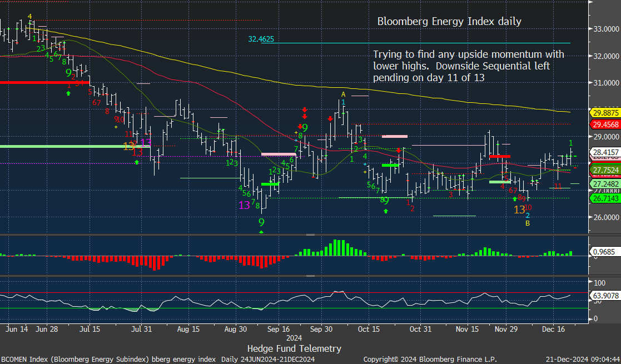Click the cyan 32.4625 level label

point(261,39)
